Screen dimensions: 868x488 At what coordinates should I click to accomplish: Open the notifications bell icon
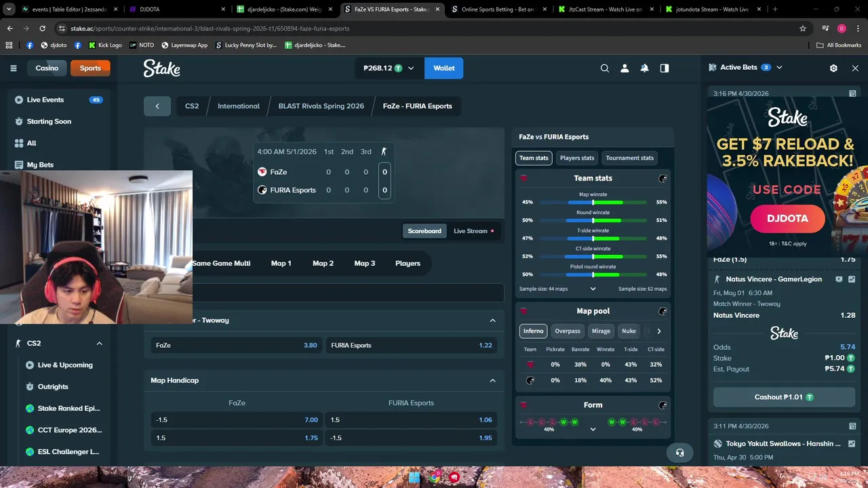tap(644, 68)
